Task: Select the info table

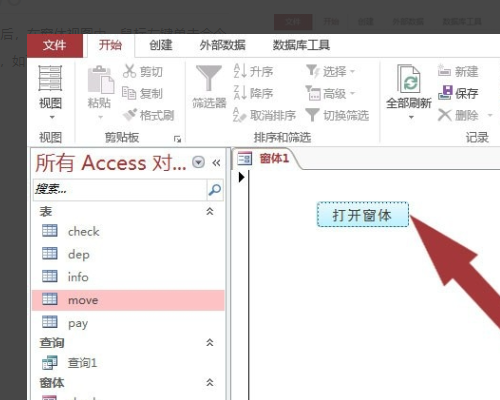Action: tap(128, 277)
